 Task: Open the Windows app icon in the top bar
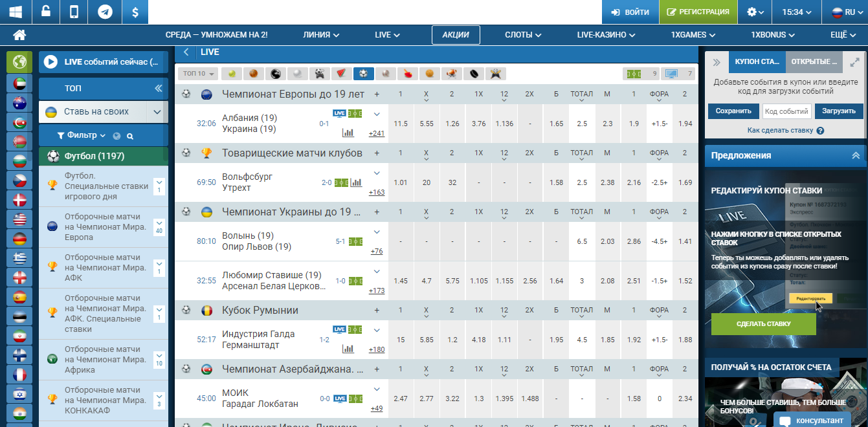[x=16, y=12]
